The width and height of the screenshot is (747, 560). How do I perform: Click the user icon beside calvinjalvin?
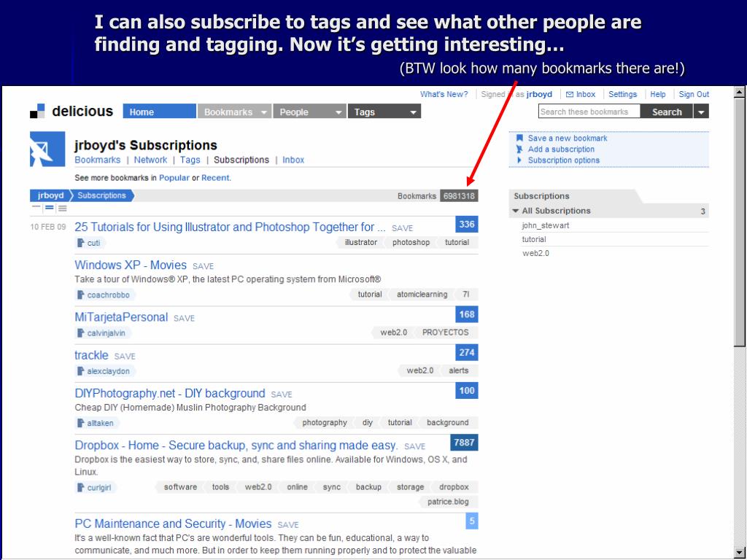80,332
